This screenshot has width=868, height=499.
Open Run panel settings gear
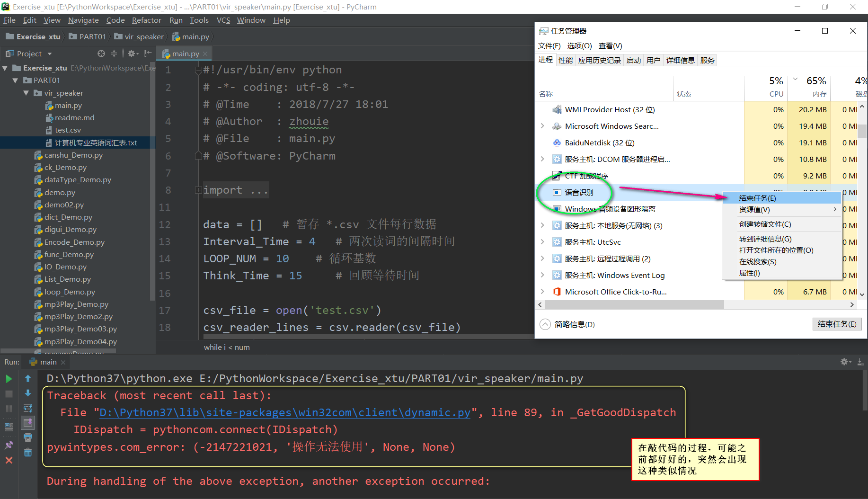(845, 362)
